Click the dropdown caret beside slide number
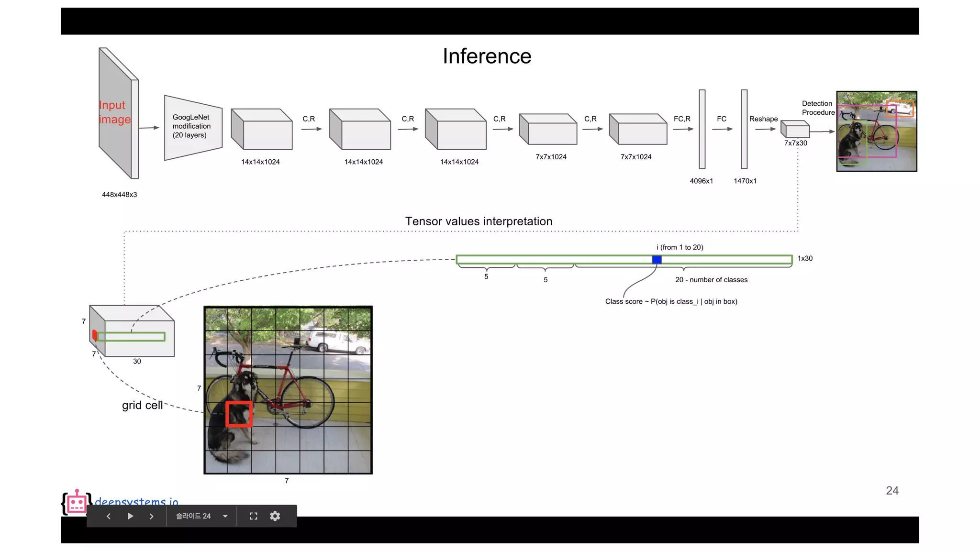This screenshot has width=980, height=551. click(x=225, y=516)
